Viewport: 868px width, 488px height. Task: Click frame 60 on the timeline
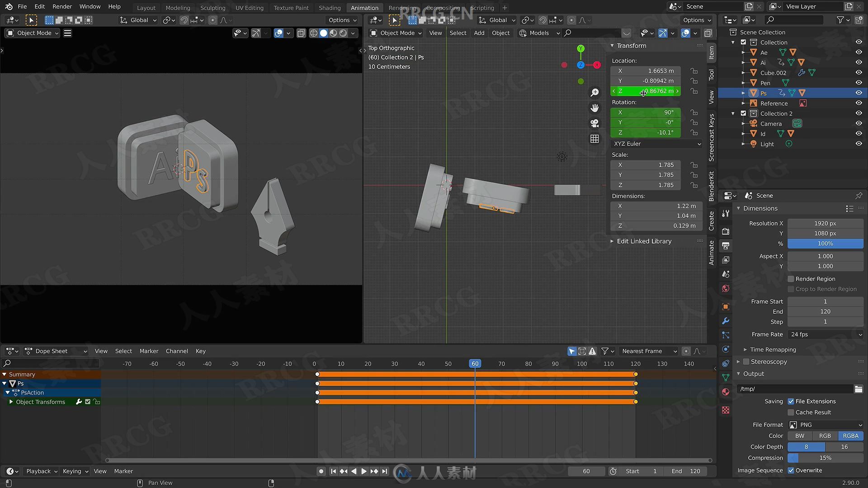pos(475,363)
